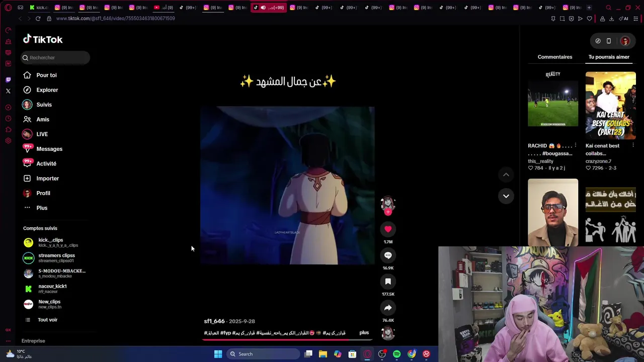
Task: Open followed account S-MODOU-MBACKE
Action: (x=55, y=274)
